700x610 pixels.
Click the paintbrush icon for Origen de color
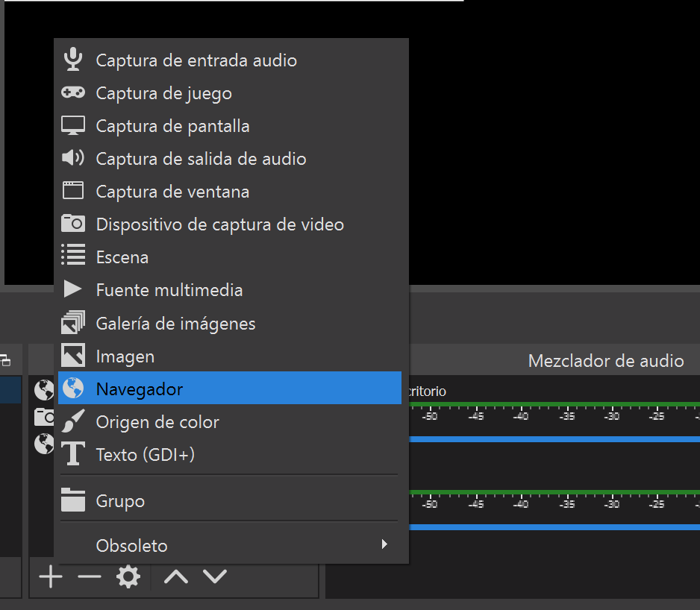pos(72,421)
